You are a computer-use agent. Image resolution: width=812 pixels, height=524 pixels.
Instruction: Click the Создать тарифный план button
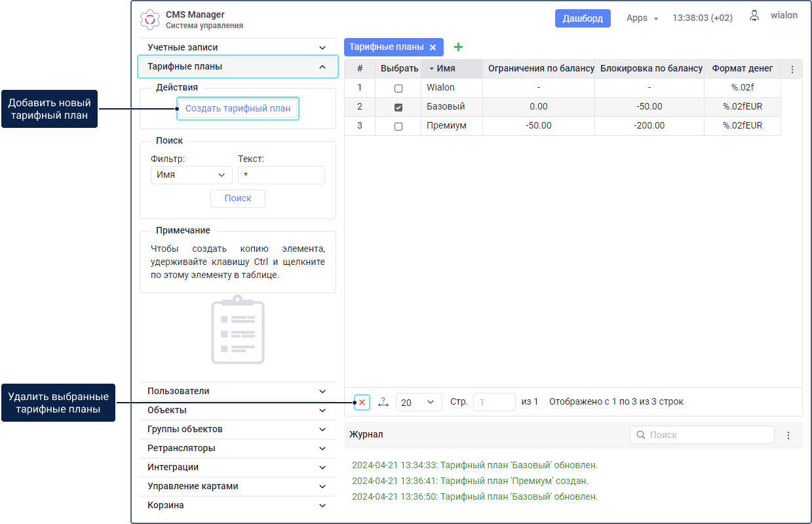[x=237, y=108]
